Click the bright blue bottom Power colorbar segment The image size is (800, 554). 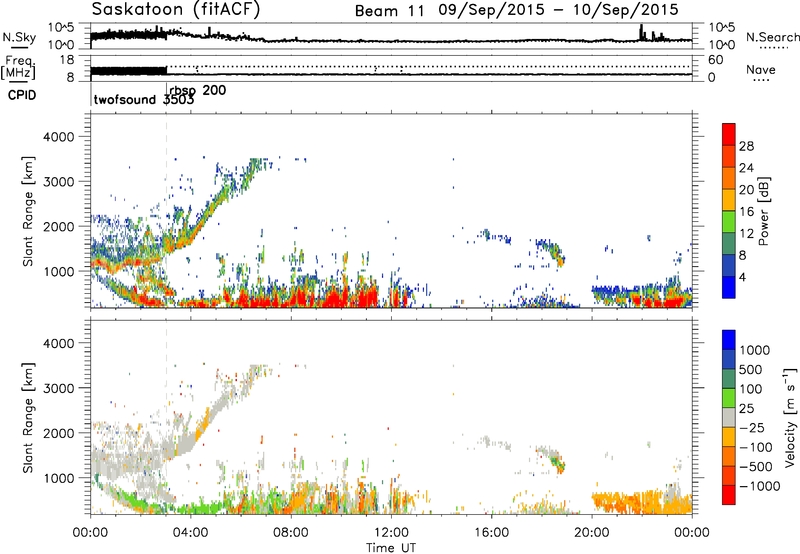729,287
